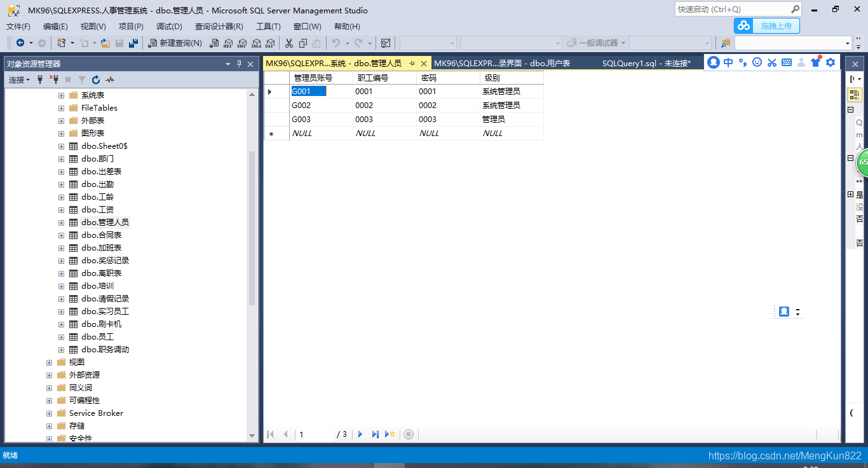Click the DMX query icon

click(x=242, y=43)
